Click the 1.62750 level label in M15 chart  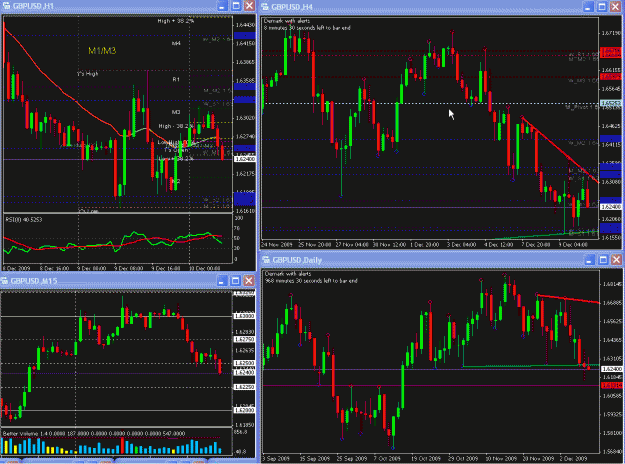244,339
